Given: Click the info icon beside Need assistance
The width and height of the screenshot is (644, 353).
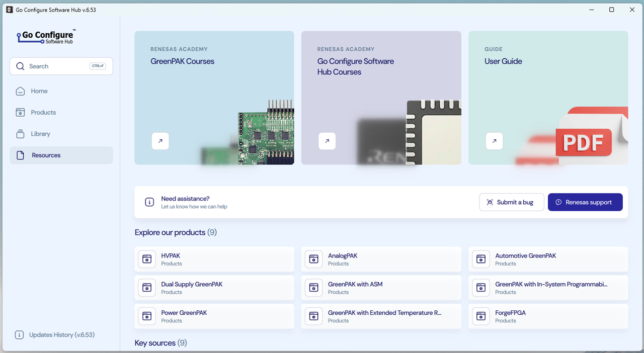Looking at the screenshot, I should [x=149, y=202].
